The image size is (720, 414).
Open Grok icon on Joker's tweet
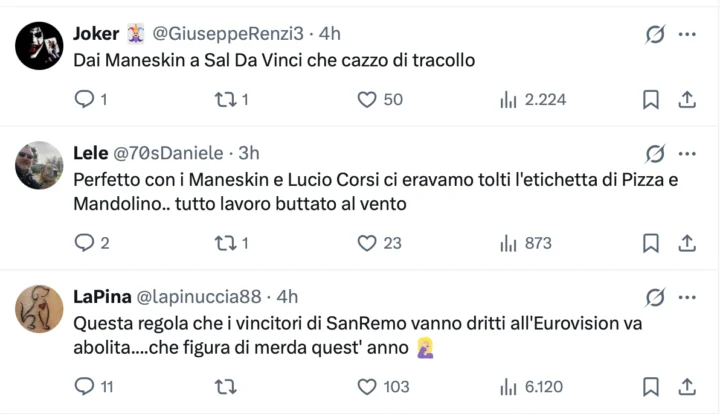pyautogui.click(x=655, y=35)
